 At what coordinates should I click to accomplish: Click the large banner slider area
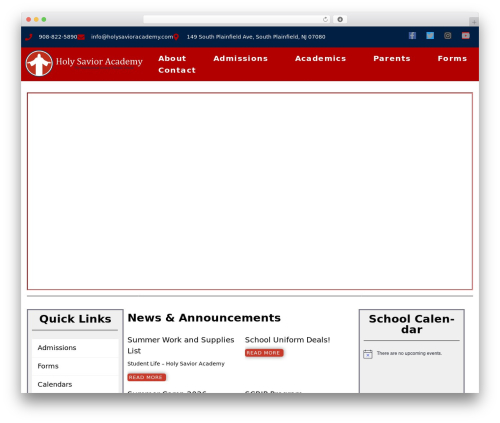[250, 191]
